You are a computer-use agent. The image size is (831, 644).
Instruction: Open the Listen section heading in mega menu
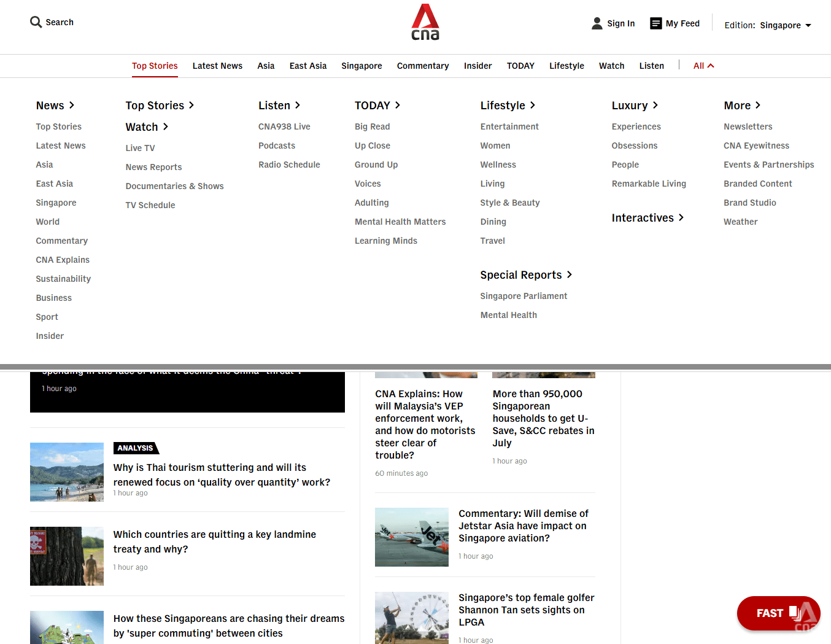pos(279,106)
